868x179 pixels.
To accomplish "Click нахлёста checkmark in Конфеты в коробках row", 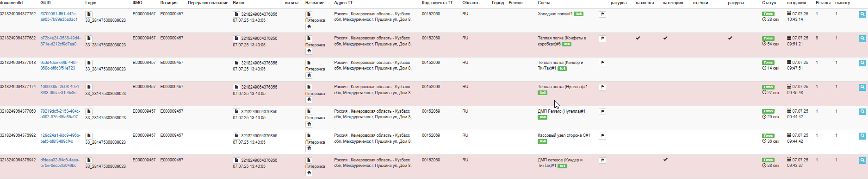I will (x=638, y=38).
